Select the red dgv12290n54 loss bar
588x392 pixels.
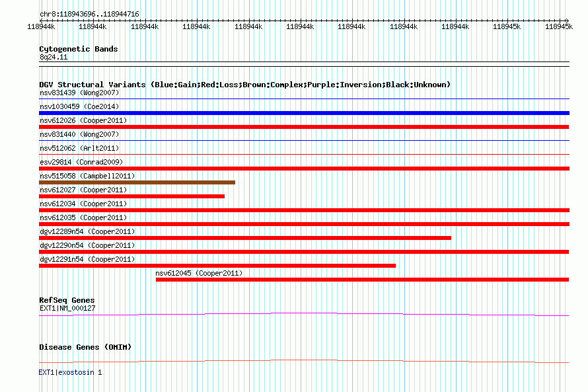[304, 252]
